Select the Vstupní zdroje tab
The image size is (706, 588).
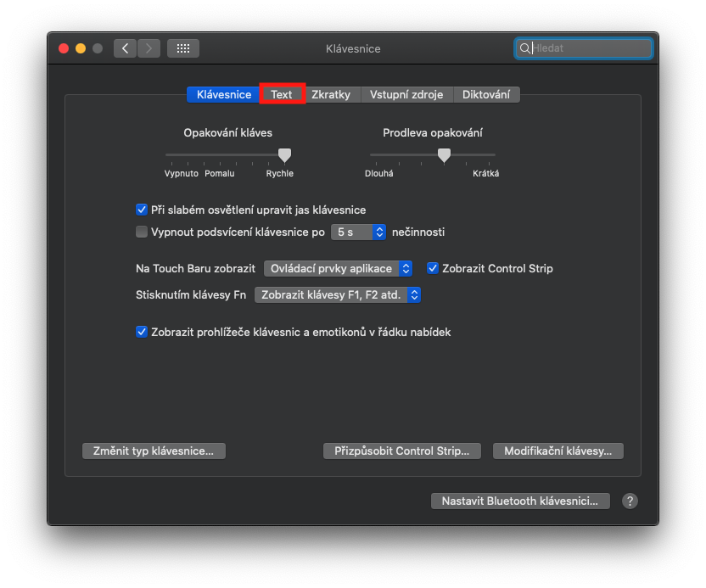(406, 94)
